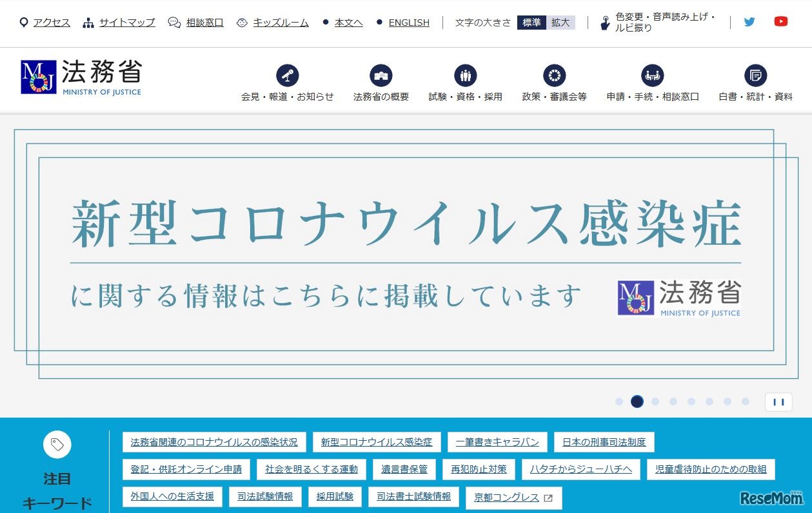The image size is (812, 513).
Task: Click the 申請・手続・相談窓口 desk icon
Action: coord(651,75)
